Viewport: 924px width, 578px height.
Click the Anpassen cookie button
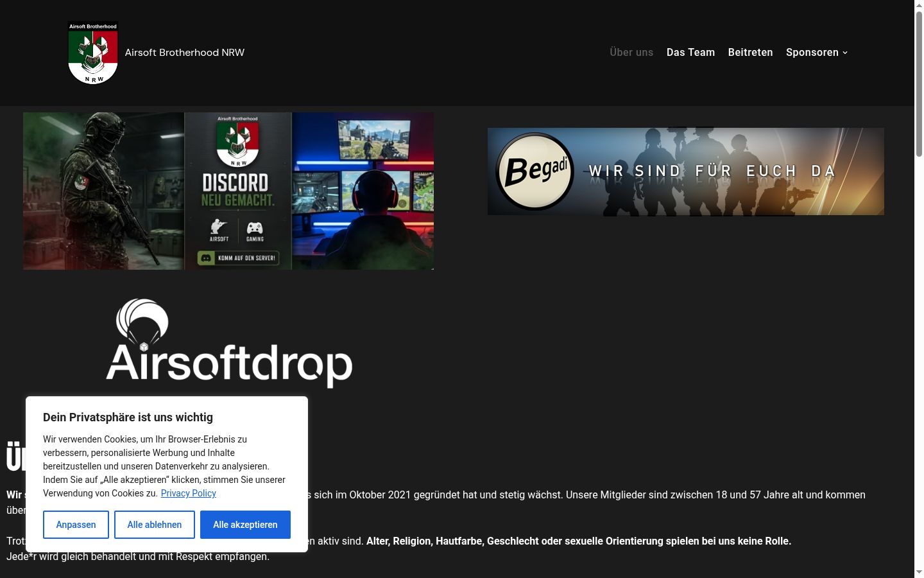tap(76, 525)
